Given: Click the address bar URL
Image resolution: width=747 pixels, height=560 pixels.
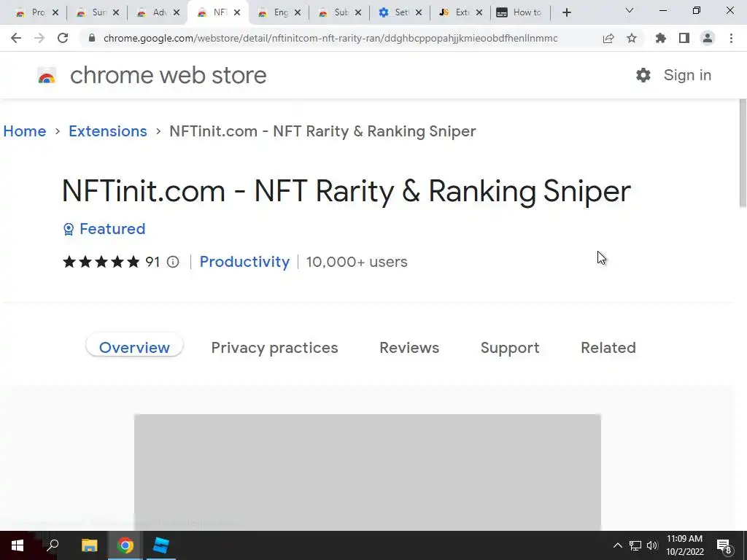Looking at the screenshot, I should [x=330, y=38].
